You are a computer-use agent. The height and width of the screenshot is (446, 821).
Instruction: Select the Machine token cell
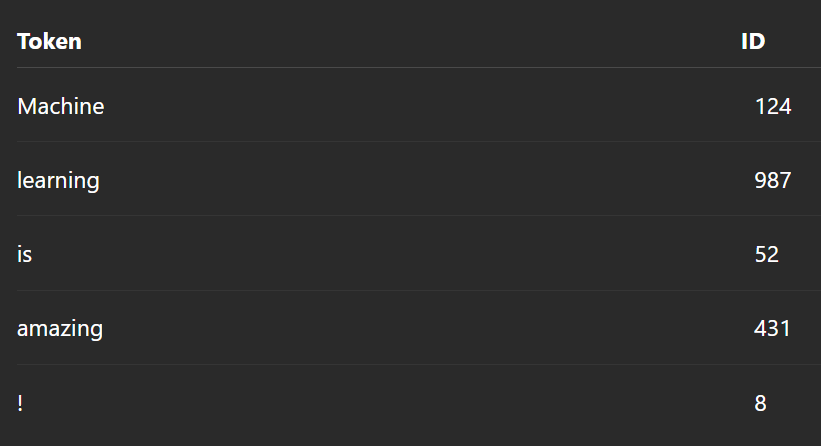pyautogui.click(x=61, y=106)
